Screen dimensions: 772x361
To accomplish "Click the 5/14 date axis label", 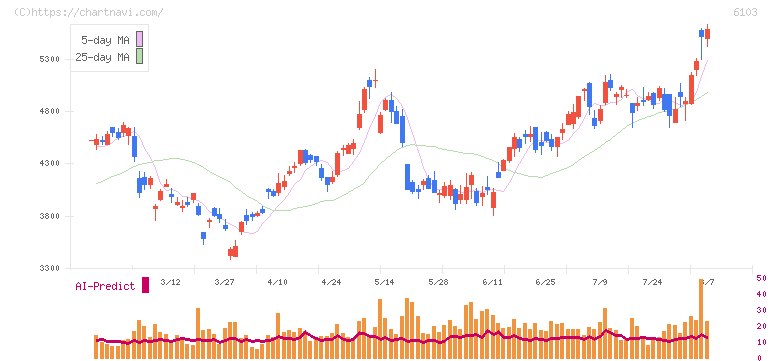I will (x=384, y=282).
